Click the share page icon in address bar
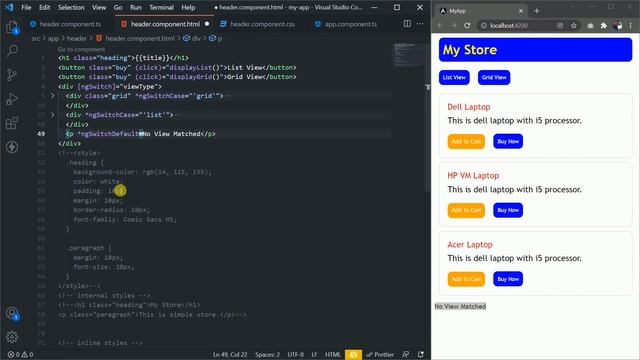This screenshot has width=640, height=360. point(560,25)
